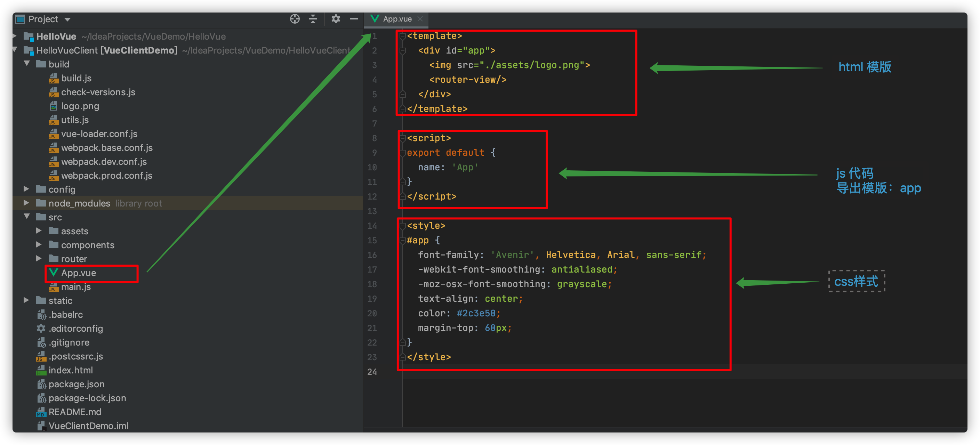Select the config folder label
This screenshot has height=445, width=980.
click(x=62, y=189)
